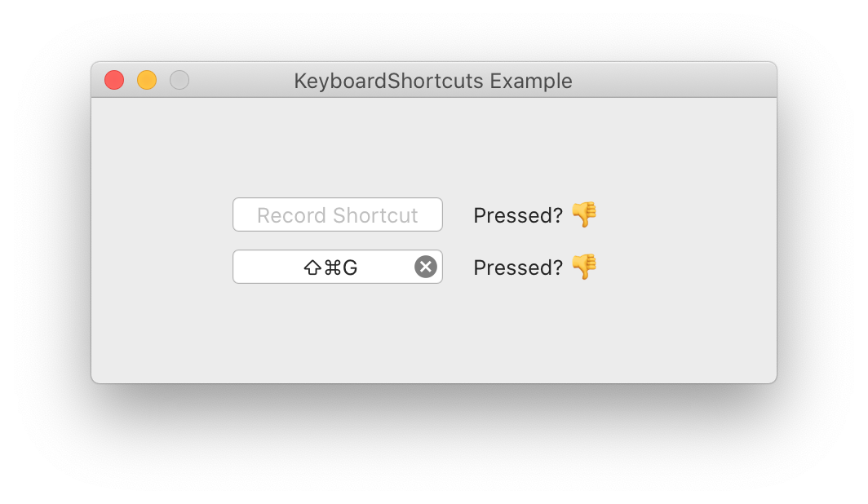Screen dimensions: 868x504
Task: Click "Pressed?" label next to ⇧⌘G recorder
Action: (518, 267)
